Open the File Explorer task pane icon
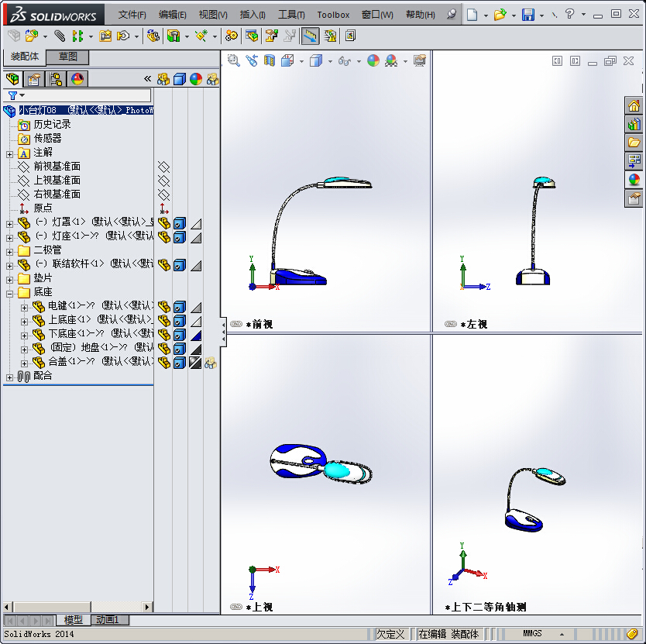 (634, 143)
